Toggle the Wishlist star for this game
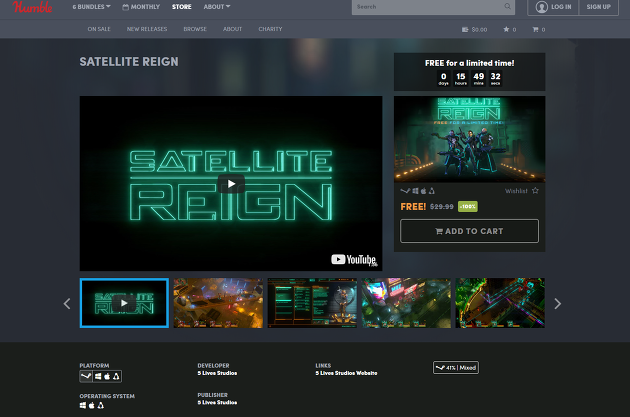 (x=535, y=191)
